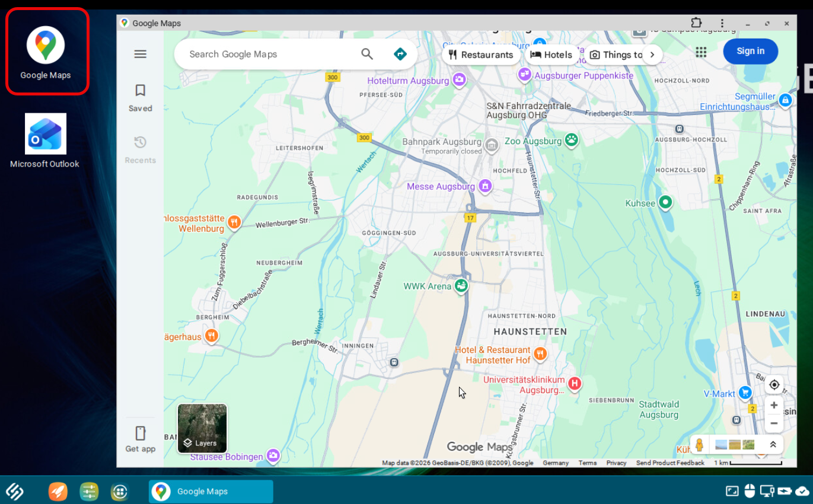Open the Saved places panel
813x504 pixels.
point(140,97)
